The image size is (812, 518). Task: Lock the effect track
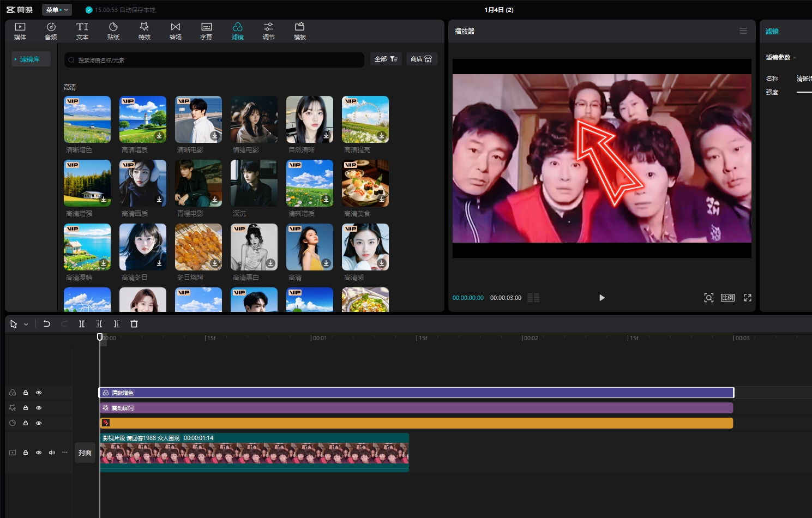tap(26, 408)
